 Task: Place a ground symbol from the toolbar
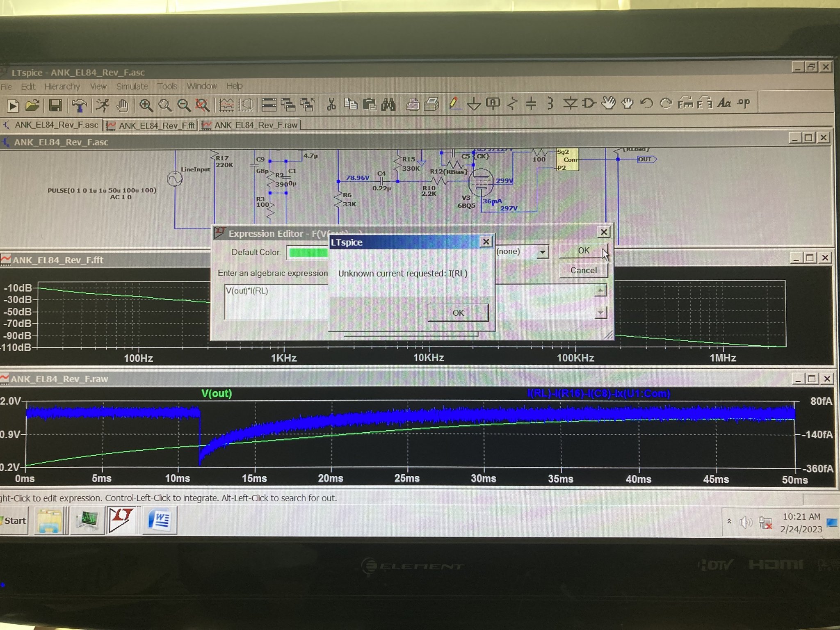[x=474, y=104]
